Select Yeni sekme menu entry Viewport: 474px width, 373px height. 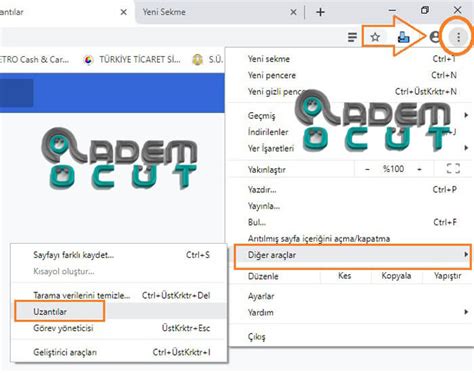click(x=350, y=59)
